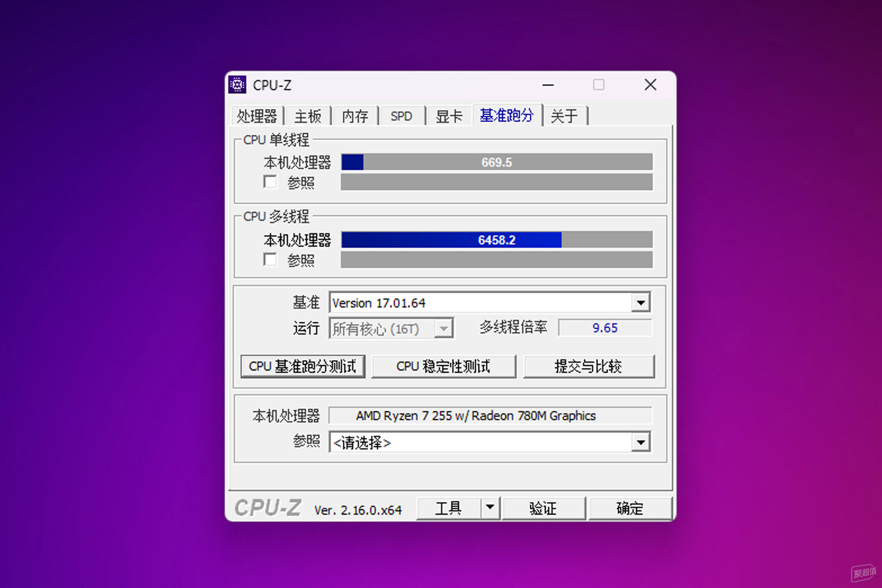
Task: Click the AMD Ryzen 7 255 processor name field
Action: pyautogui.click(x=490, y=416)
